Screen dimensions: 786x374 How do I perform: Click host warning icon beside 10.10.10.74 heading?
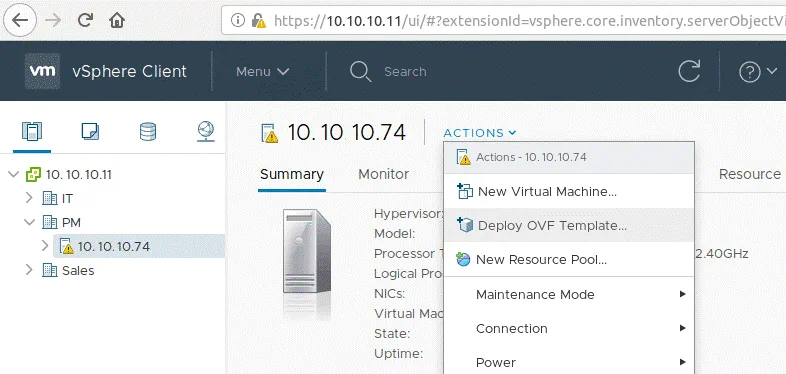click(270, 133)
